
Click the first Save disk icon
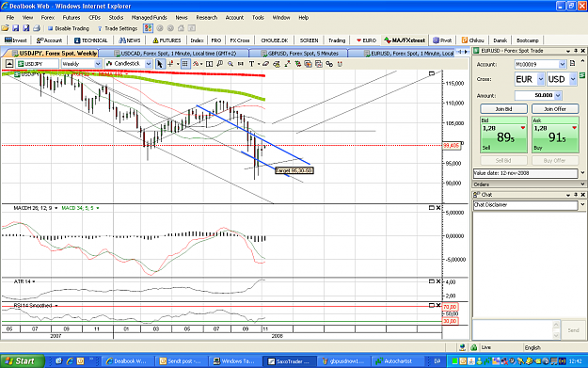[15, 28]
